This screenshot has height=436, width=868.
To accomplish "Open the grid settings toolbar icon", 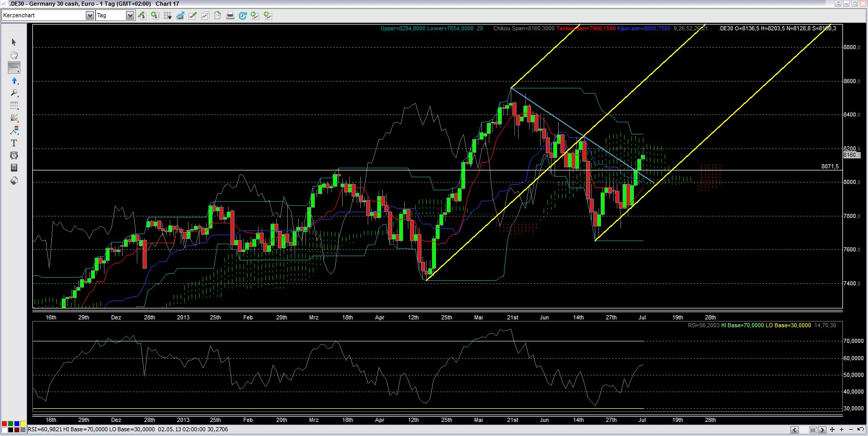I will pyautogui.click(x=167, y=16).
